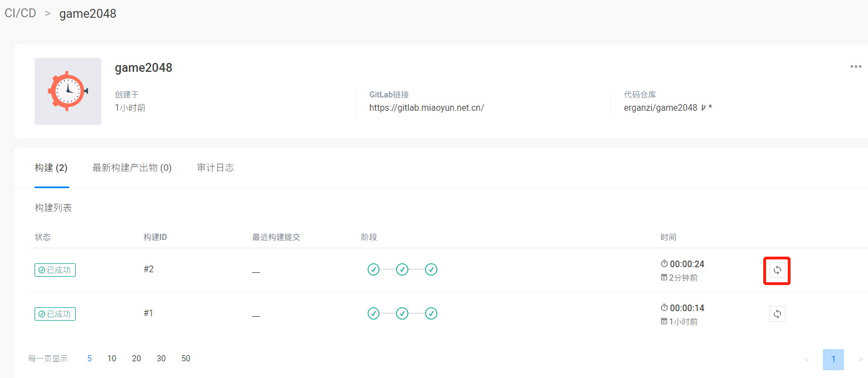
Task: Click the next page arrow
Action: click(x=860, y=360)
